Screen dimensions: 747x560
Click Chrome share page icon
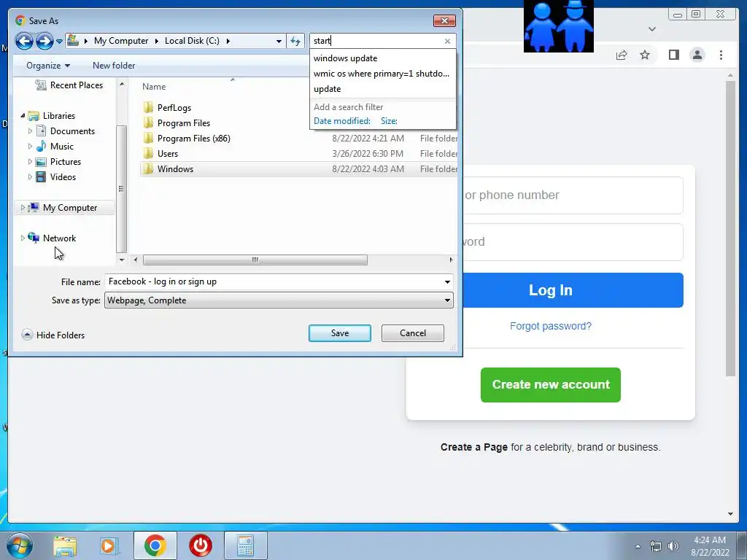click(622, 55)
